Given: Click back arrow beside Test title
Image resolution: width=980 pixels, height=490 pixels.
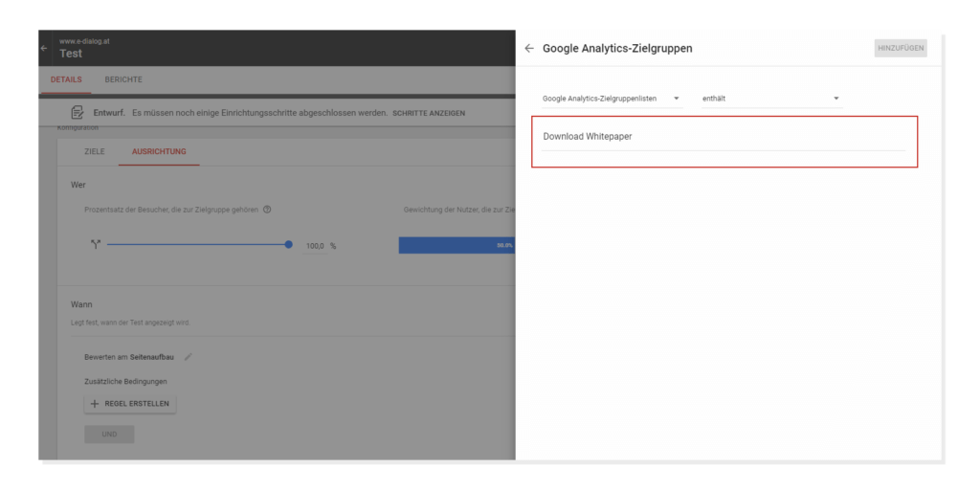Looking at the screenshot, I should (x=43, y=49).
